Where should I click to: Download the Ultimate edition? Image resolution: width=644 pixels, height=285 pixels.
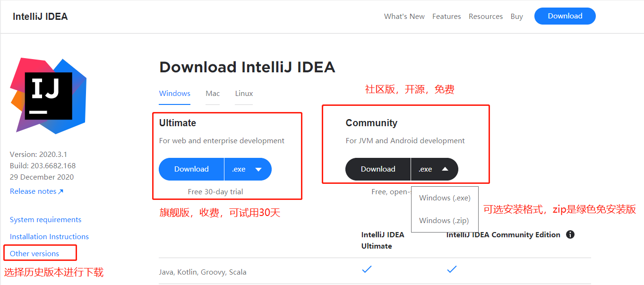pyautogui.click(x=191, y=169)
